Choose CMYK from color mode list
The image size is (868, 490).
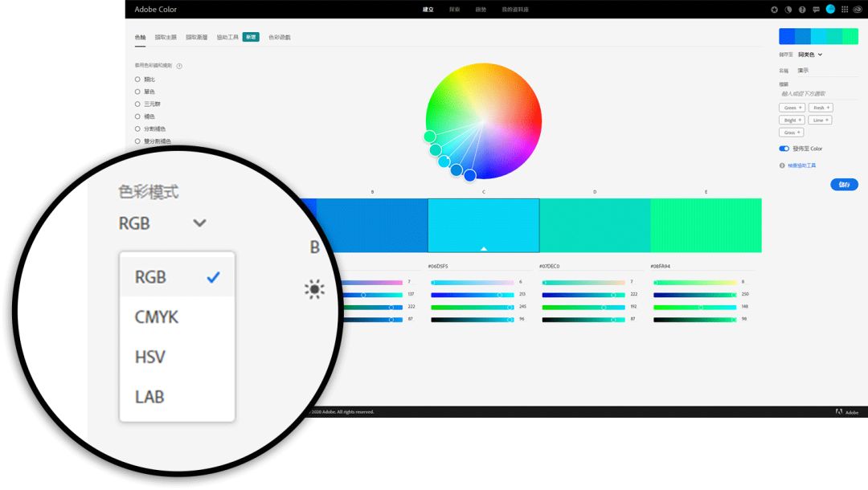pos(157,317)
